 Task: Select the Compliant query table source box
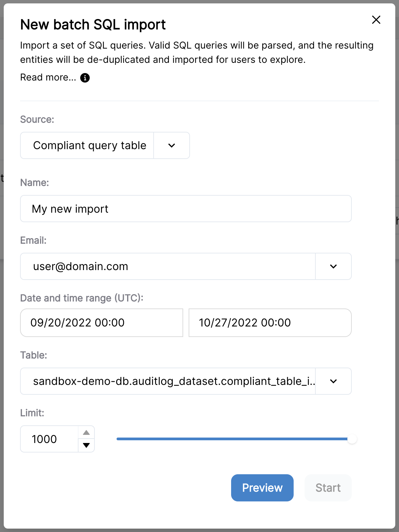87,145
